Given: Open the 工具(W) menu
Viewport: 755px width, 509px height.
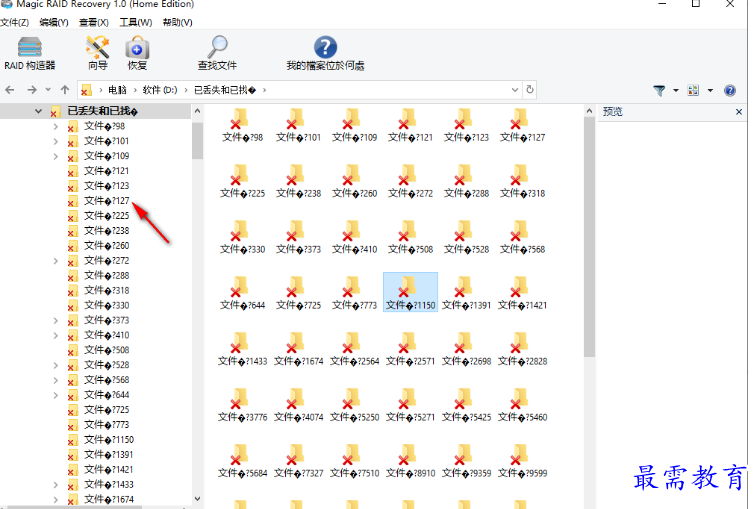Looking at the screenshot, I should point(136,22).
